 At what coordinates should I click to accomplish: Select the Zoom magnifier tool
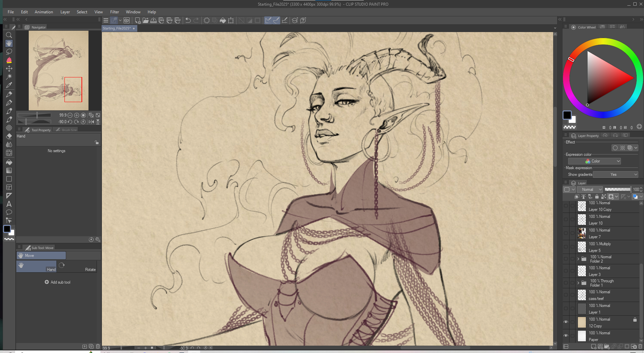click(9, 35)
